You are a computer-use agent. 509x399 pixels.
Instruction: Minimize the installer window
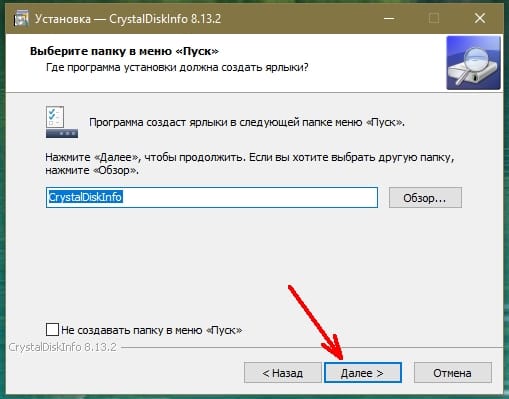389,18
